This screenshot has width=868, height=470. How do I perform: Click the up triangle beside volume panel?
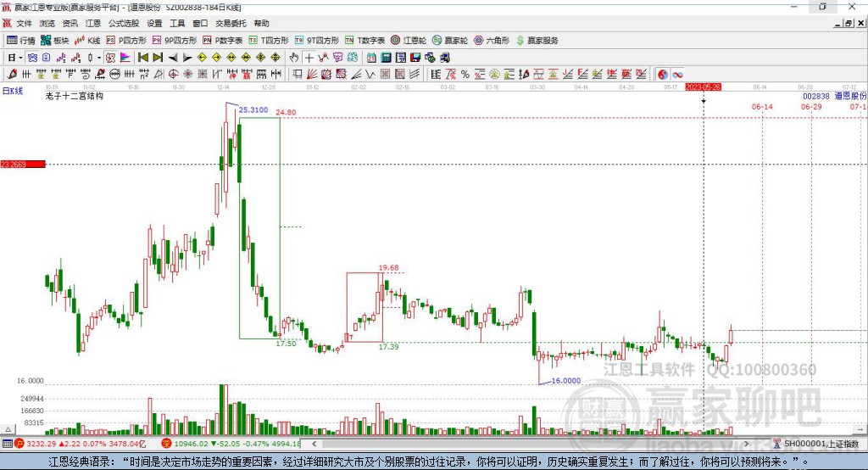coord(8,429)
